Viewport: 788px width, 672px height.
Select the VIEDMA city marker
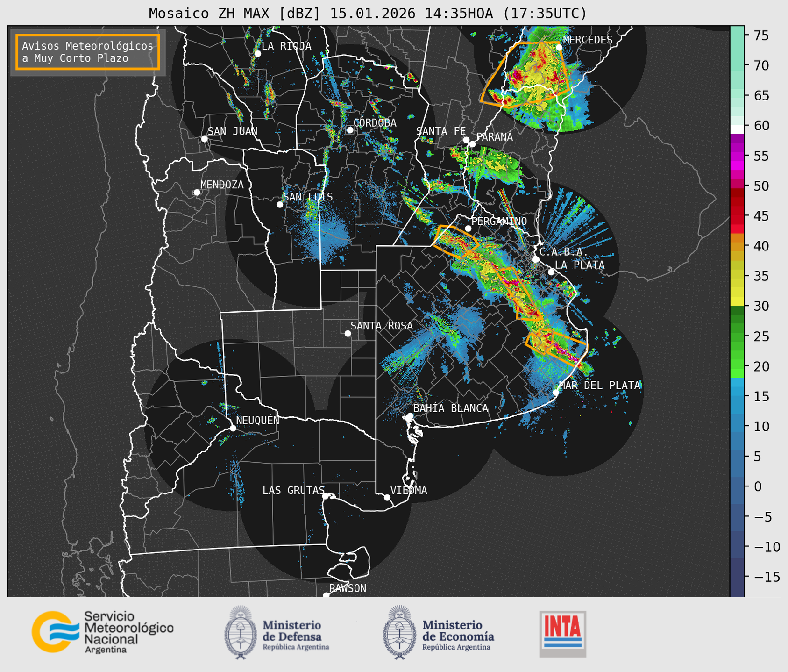point(387,497)
